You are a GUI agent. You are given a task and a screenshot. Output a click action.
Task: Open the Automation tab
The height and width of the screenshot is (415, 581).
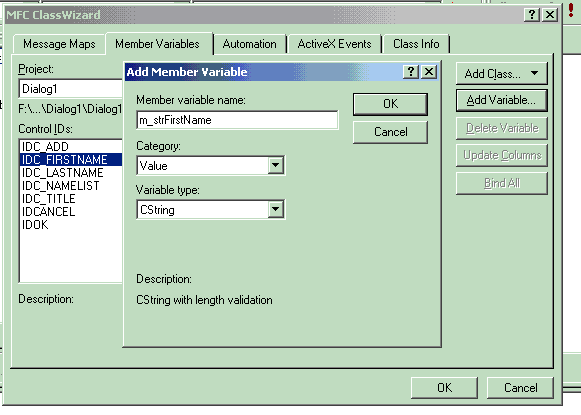pyautogui.click(x=249, y=44)
